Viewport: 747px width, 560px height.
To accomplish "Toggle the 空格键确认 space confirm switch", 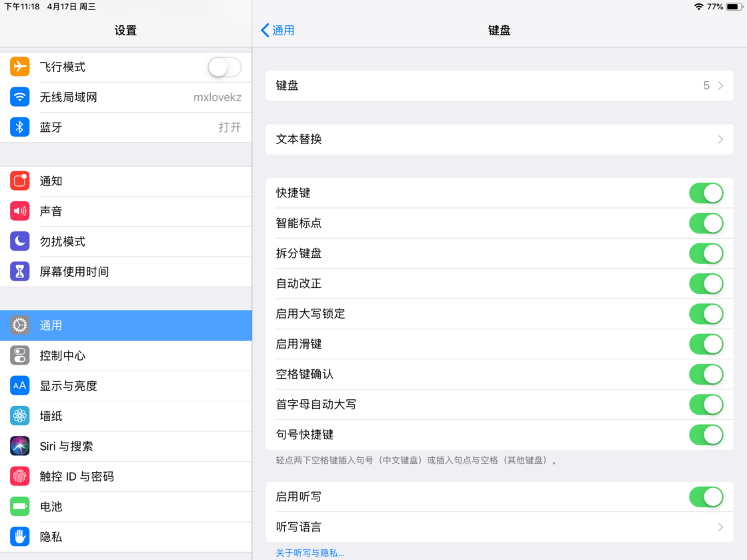I will (706, 374).
